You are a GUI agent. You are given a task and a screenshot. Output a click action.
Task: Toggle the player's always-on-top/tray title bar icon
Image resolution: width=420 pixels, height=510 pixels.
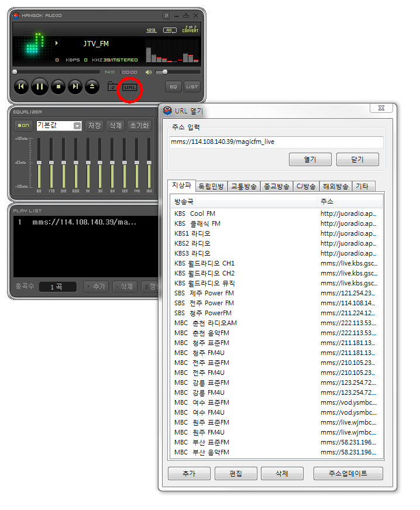click(186, 15)
